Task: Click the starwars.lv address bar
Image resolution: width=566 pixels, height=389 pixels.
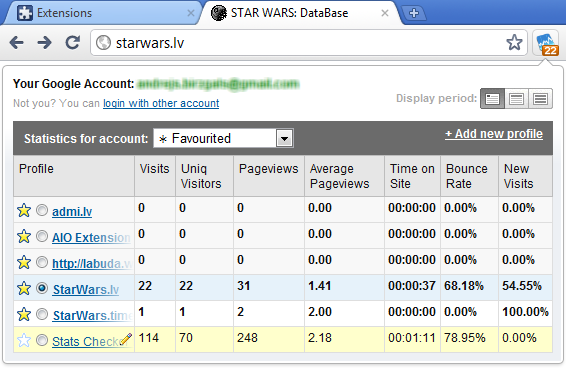Action: [309, 43]
